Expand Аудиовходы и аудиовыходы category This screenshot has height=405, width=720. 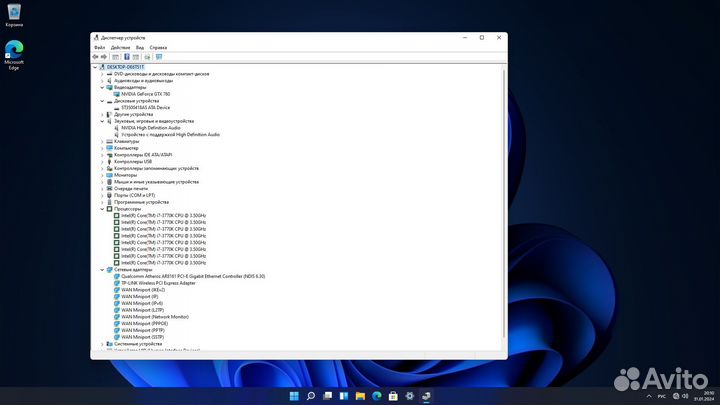(102, 81)
